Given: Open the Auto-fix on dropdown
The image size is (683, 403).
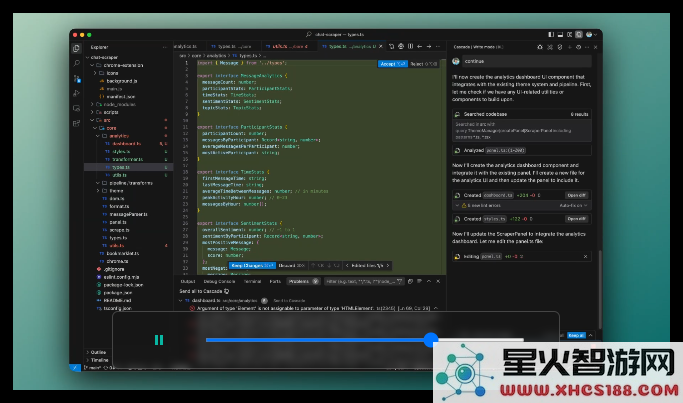Looking at the screenshot, I should [x=573, y=205].
